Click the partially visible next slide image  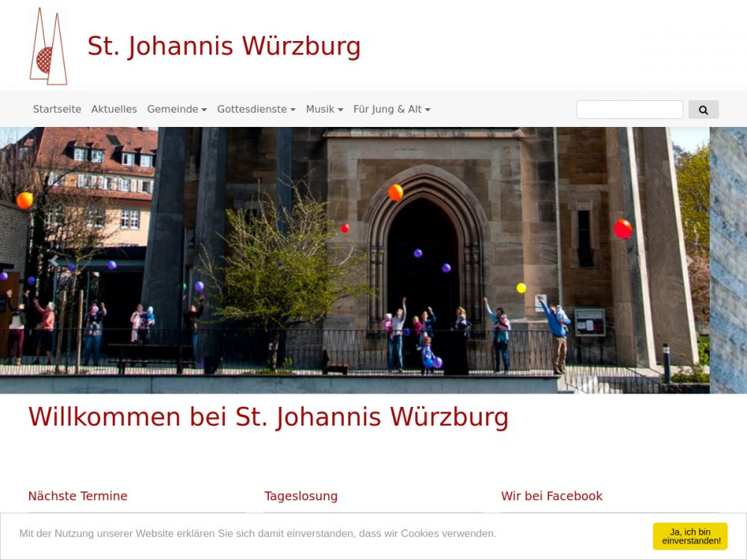728,260
